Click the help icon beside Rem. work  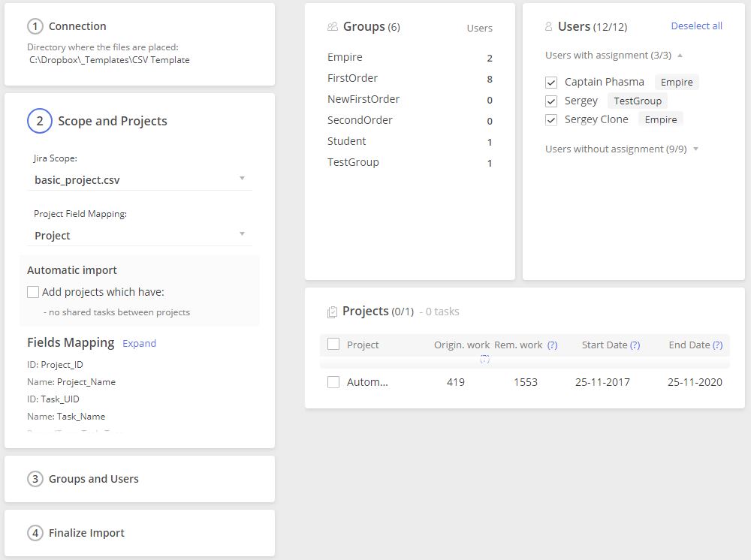(552, 345)
